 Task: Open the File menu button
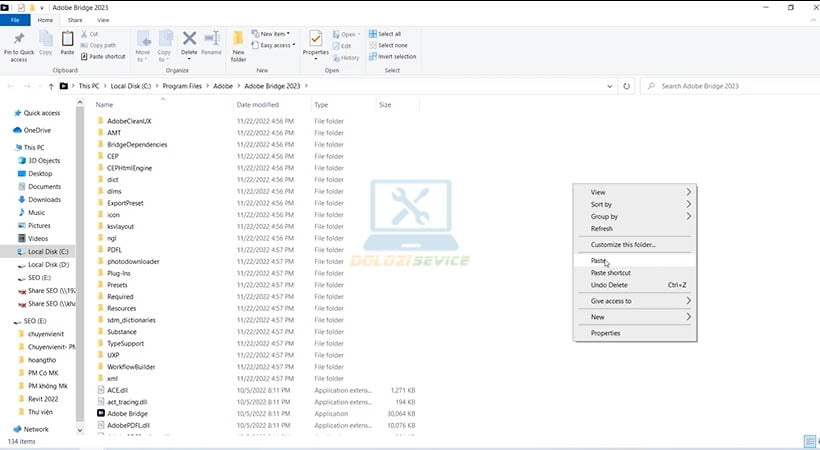[15, 19]
